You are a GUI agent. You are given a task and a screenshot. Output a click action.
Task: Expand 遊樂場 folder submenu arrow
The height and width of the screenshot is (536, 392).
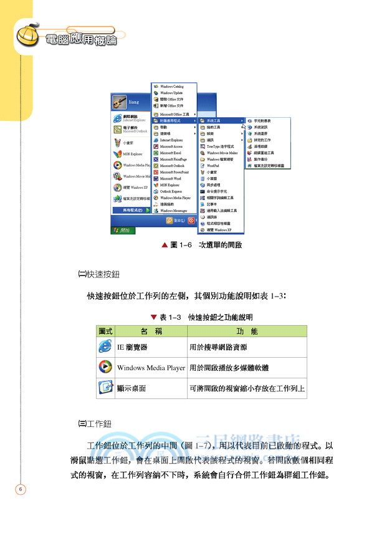pos(195,133)
